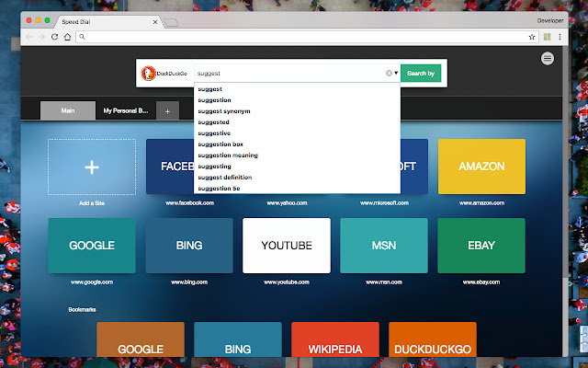This screenshot has height=368, width=588.
Task: Click the page vertical scrollbar
Action: pyautogui.click(x=566, y=162)
